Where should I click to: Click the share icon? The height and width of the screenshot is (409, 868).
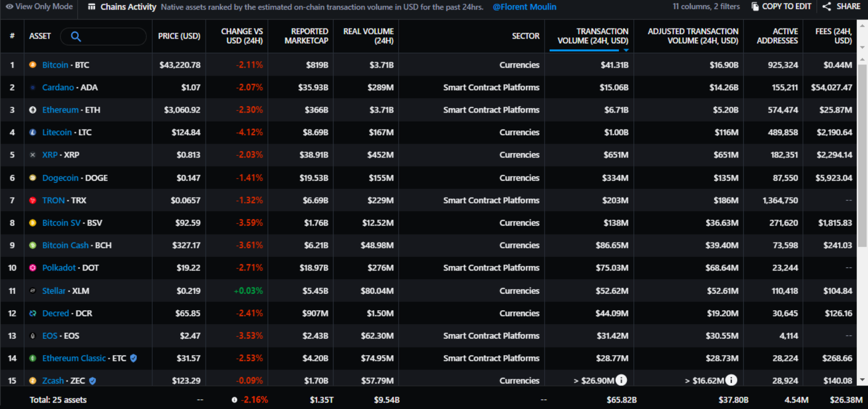tap(827, 6)
